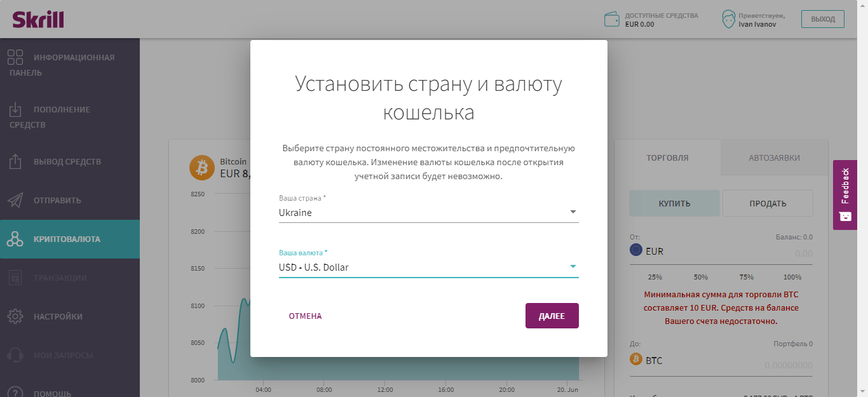Choose the Продать option
Viewport: 868px width, 397px height.
click(x=768, y=203)
